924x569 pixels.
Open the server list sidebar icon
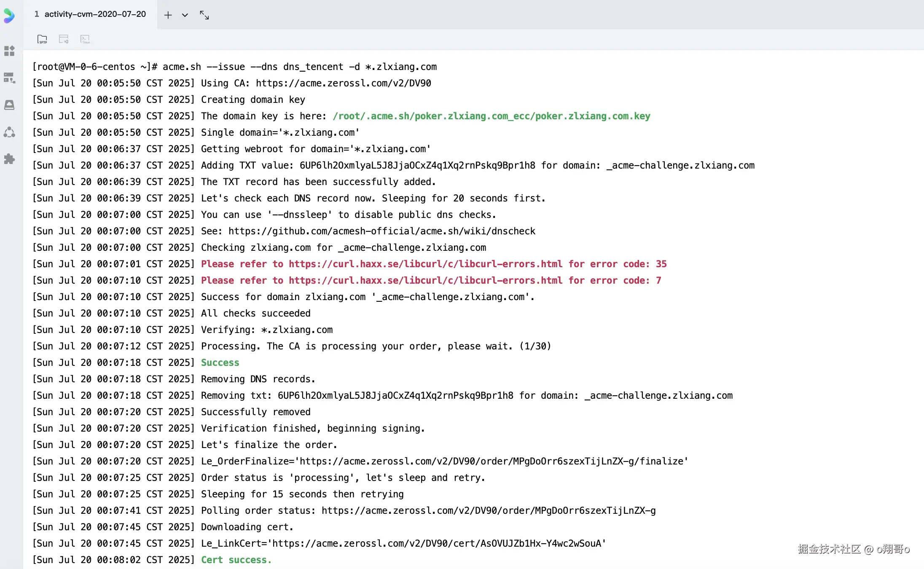pyautogui.click(x=9, y=78)
